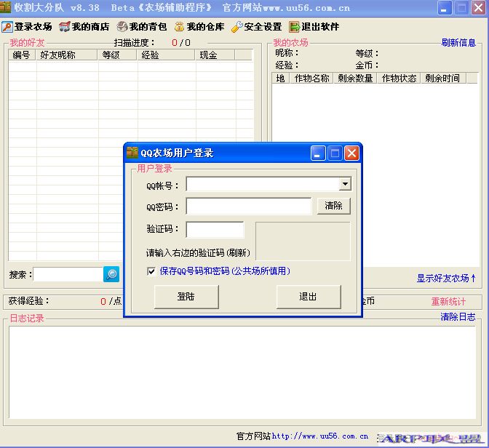Click 剩余时间 column header

[x=443, y=79]
